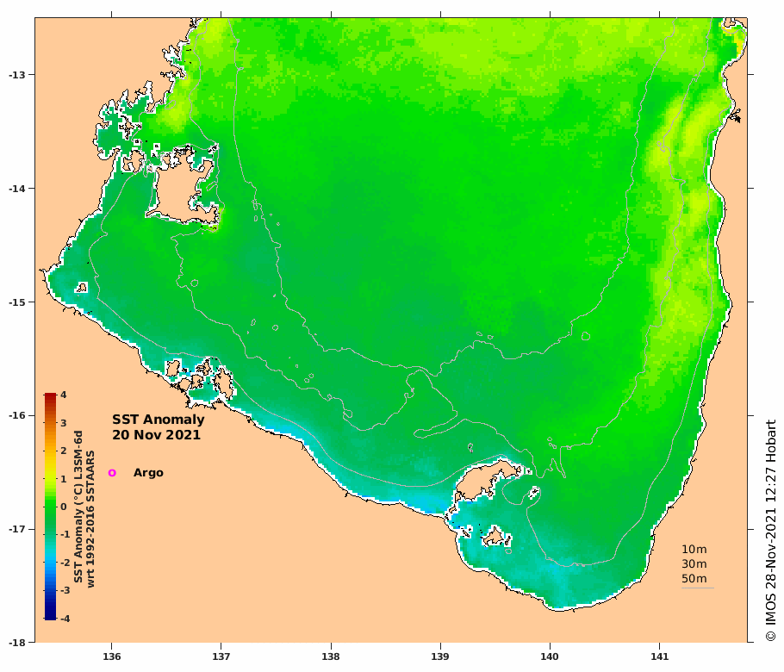
Task: Click the 'SST Anomaly' title text
Action: pos(158,420)
